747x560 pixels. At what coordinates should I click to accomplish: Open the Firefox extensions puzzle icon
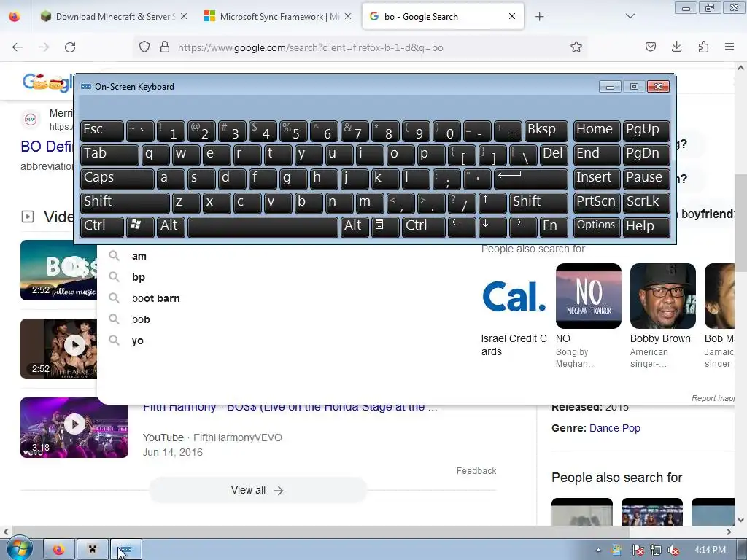(703, 47)
